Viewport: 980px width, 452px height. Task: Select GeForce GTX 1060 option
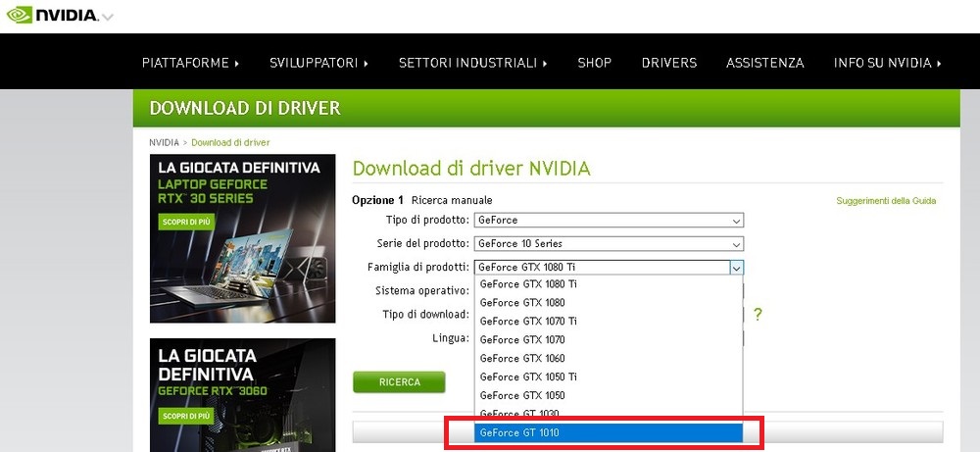(609, 358)
